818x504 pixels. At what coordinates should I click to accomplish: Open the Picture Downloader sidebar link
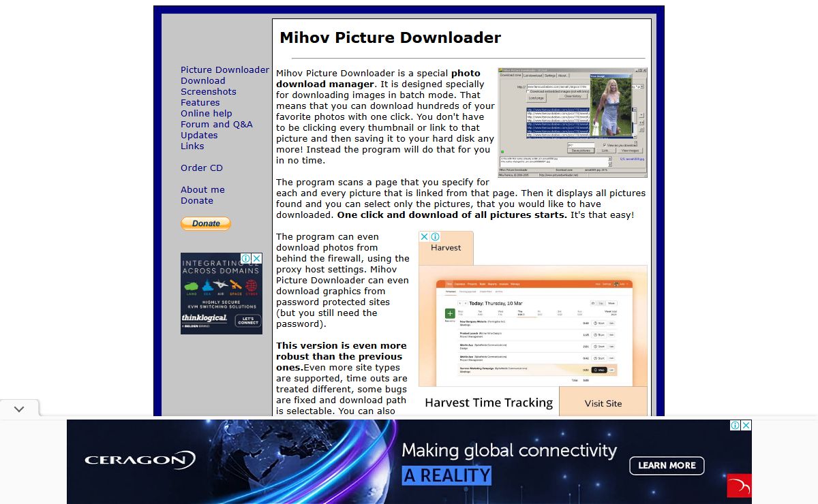[x=225, y=70]
